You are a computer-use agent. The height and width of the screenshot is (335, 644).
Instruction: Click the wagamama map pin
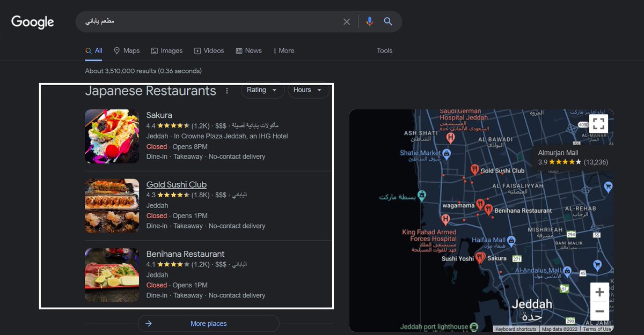pos(480,205)
